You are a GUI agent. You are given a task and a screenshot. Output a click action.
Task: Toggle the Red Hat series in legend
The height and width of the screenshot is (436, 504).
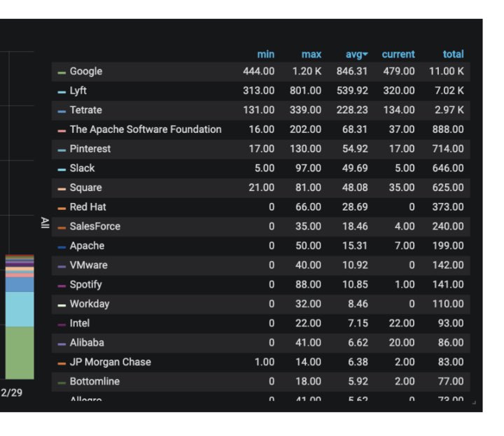(x=87, y=207)
